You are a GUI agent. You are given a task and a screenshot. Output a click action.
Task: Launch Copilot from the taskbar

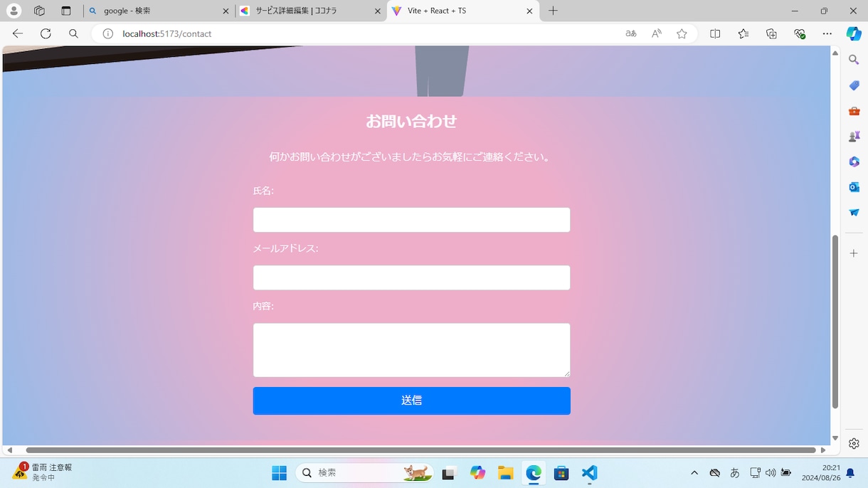click(x=477, y=473)
